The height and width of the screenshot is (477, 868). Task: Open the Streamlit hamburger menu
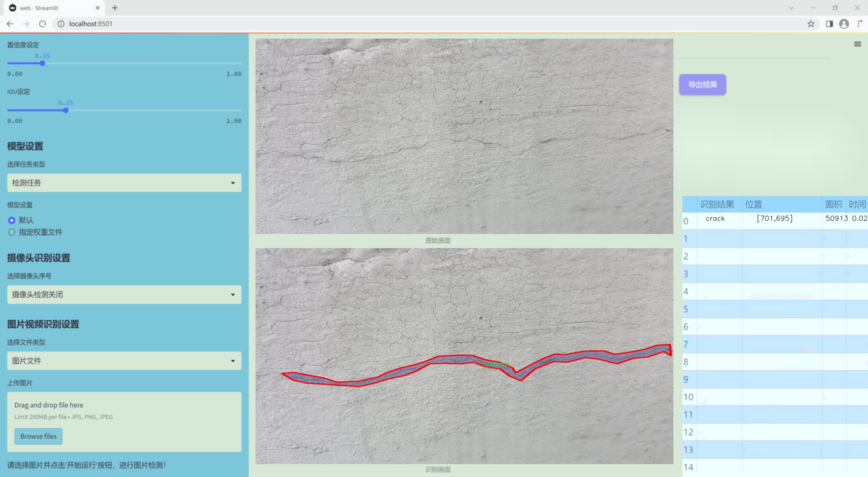(857, 44)
